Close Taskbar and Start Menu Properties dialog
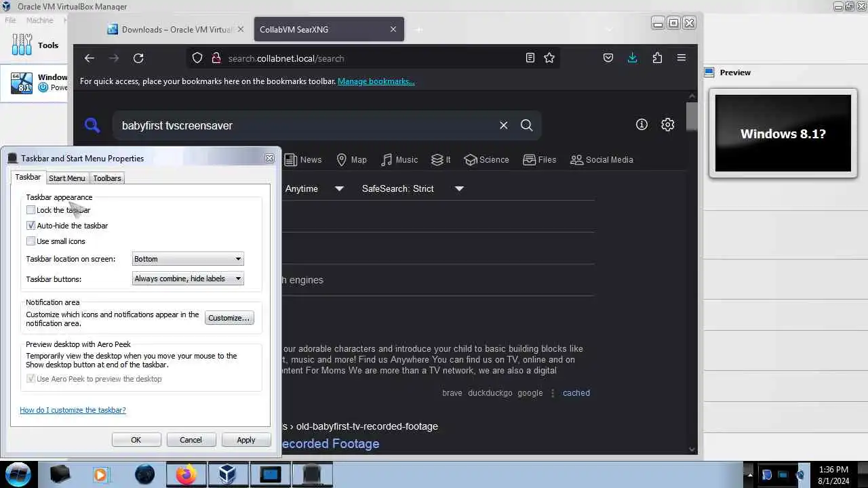868x488 pixels. [269, 158]
